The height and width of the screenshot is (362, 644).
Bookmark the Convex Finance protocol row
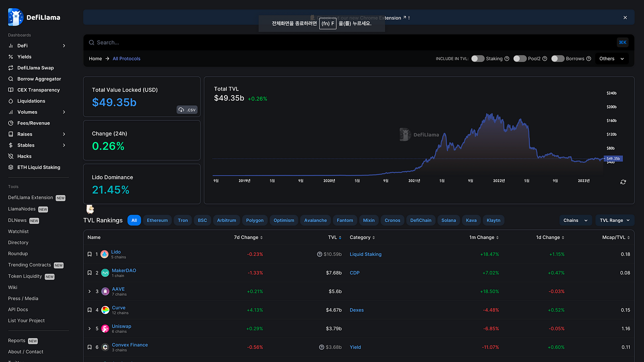click(x=90, y=347)
